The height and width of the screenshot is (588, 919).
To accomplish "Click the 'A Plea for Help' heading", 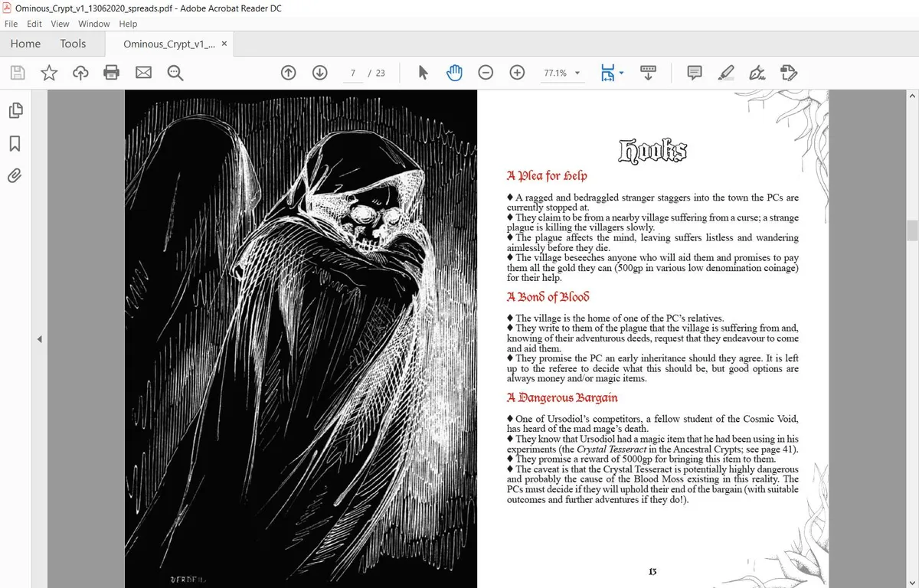I will click(547, 175).
